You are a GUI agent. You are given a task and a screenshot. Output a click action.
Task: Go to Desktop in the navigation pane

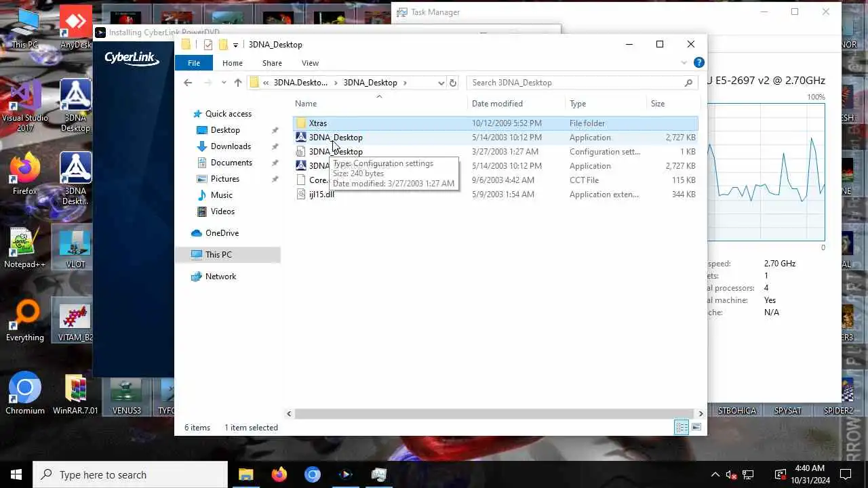[x=225, y=130]
